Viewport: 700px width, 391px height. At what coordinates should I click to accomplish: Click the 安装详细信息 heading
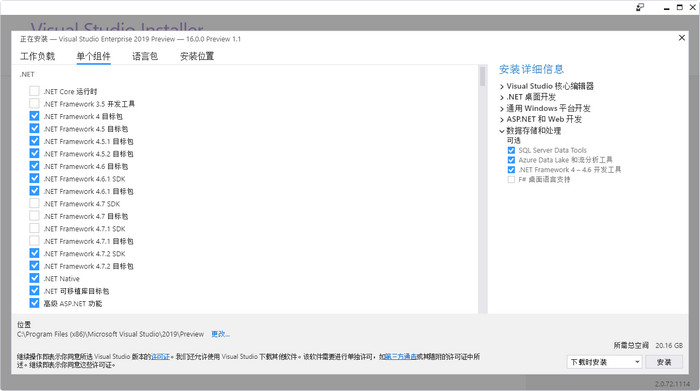coord(531,69)
